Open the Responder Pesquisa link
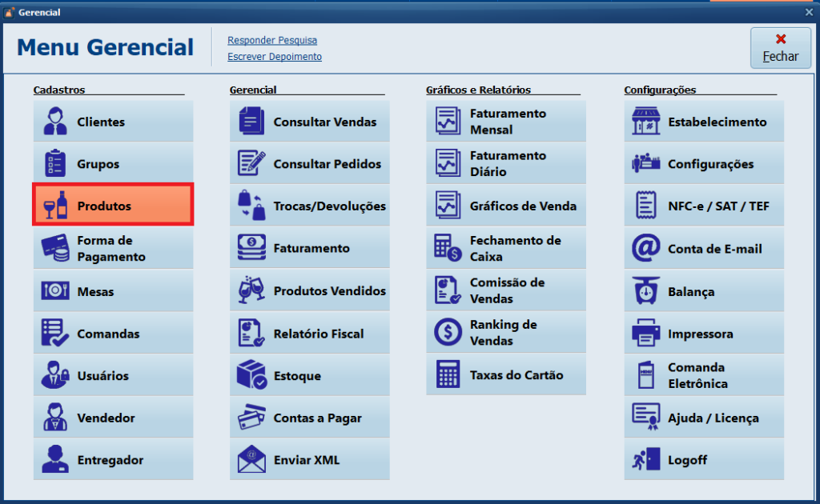Viewport: 820px width, 504px height. 272,40
